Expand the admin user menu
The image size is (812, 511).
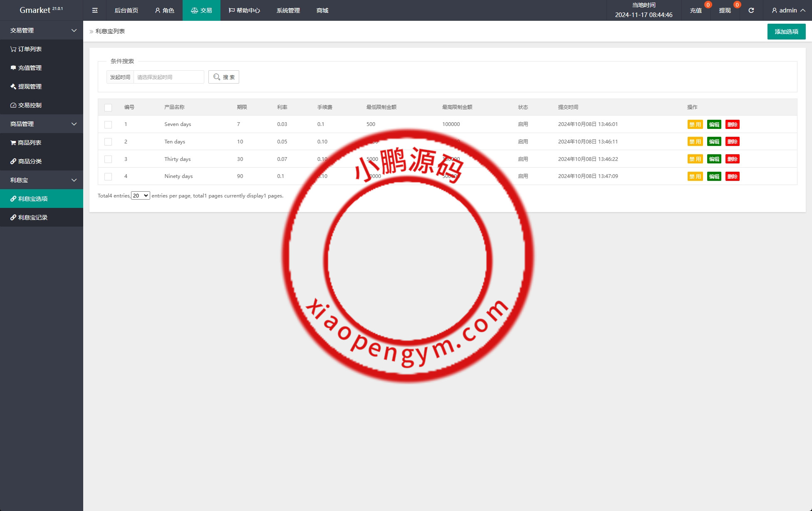pos(788,10)
